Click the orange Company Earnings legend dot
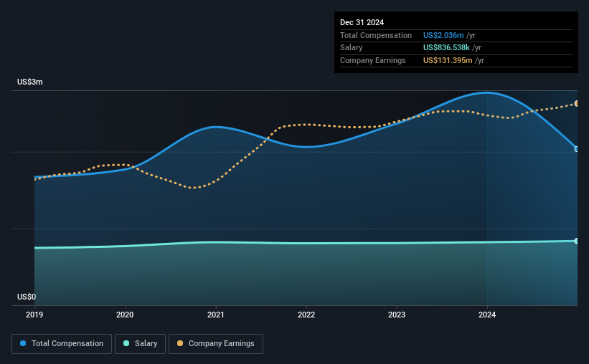 (x=180, y=343)
